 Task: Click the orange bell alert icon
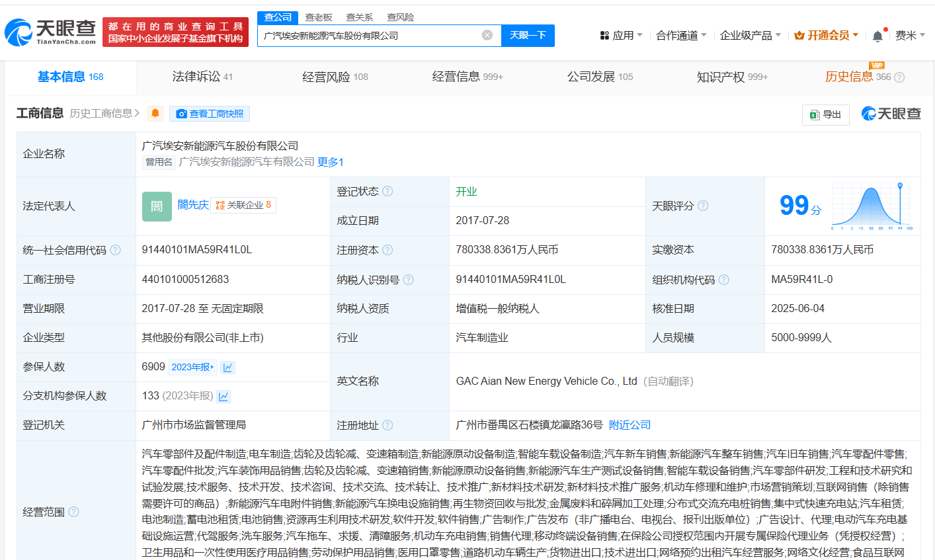(x=155, y=114)
